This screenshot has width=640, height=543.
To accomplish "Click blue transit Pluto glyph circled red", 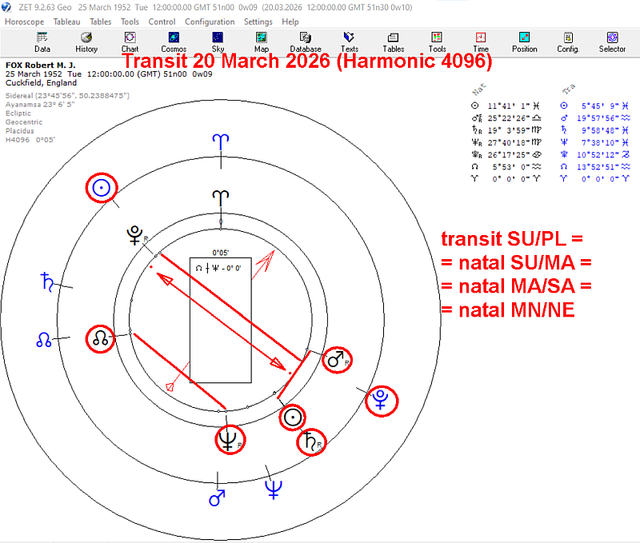I will pyautogui.click(x=381, y=400).
